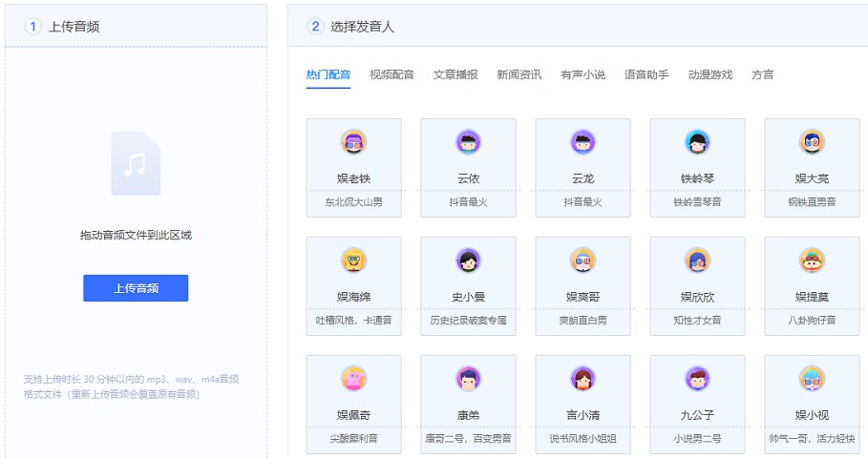The image size is (868, 458).
Task: Click the 拖动音频文件到此区域 drop zone text
Action: (x=136, y=235)
